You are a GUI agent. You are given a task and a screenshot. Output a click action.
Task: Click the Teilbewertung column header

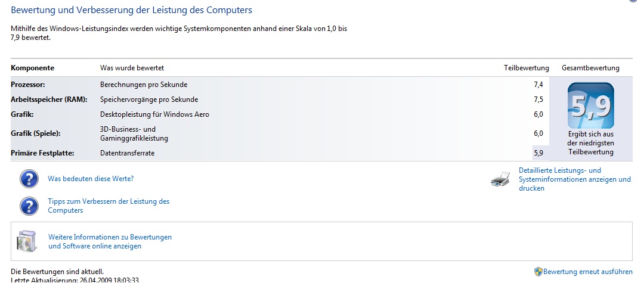pos(526,68)
